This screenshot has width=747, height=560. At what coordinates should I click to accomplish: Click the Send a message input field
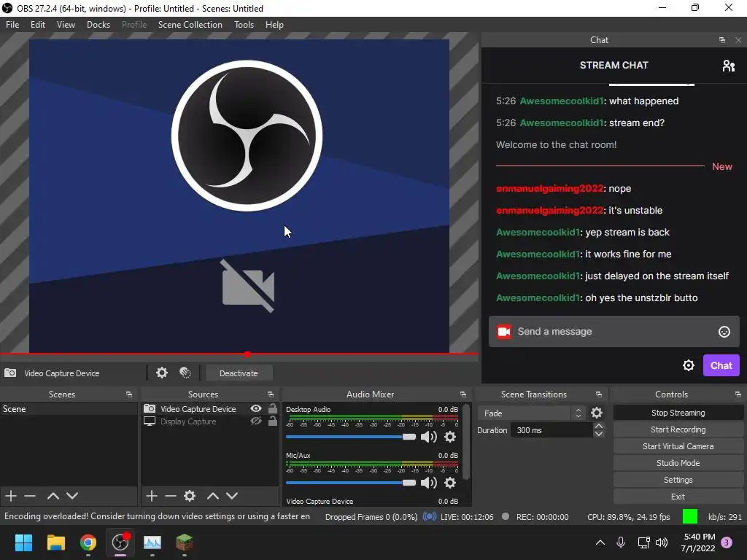(x=614, y=332)
